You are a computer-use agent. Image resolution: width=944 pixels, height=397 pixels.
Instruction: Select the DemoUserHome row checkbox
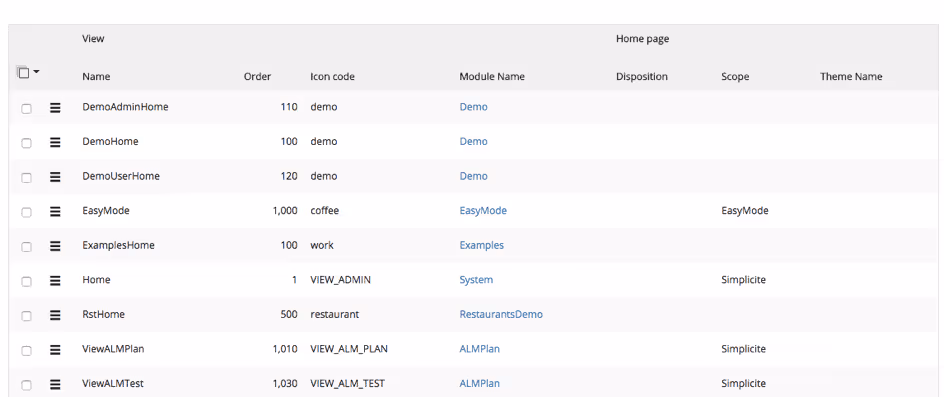(26, 178)
